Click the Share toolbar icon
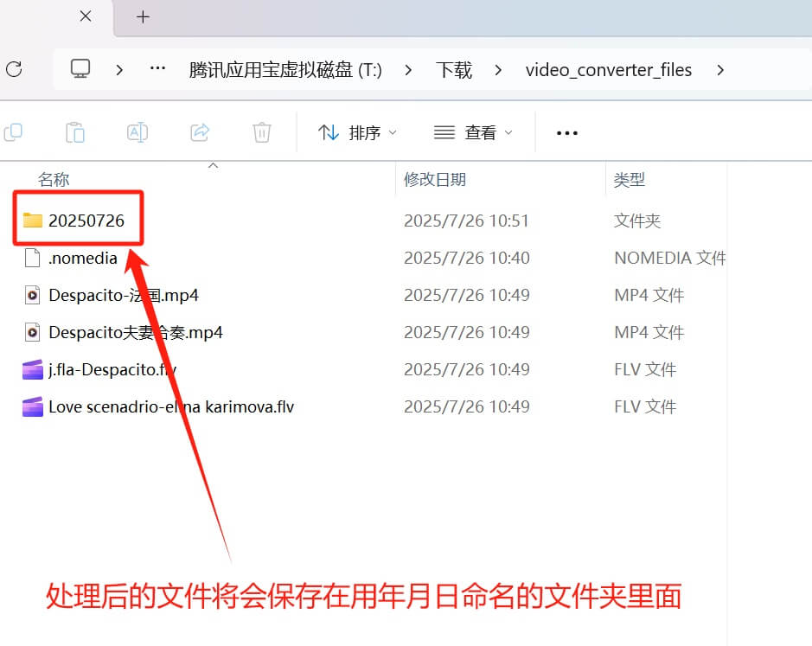Image resolution: width=812 pixels, height=646 pixels. tap(200, 132)
